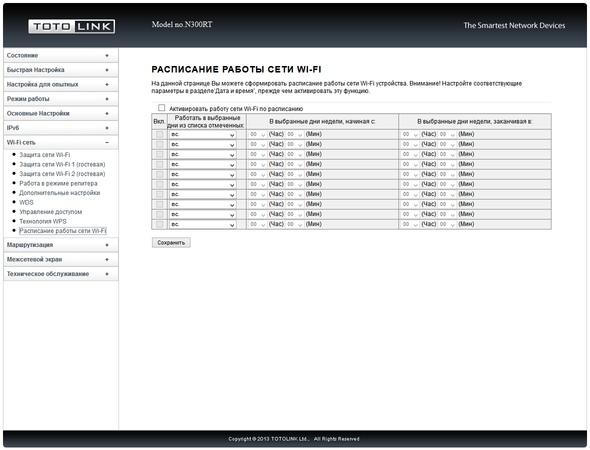The image size is (590, 450).
Task: Tick the Вкл. checkbox in the fifth schedule row
Action: point(160,174)
